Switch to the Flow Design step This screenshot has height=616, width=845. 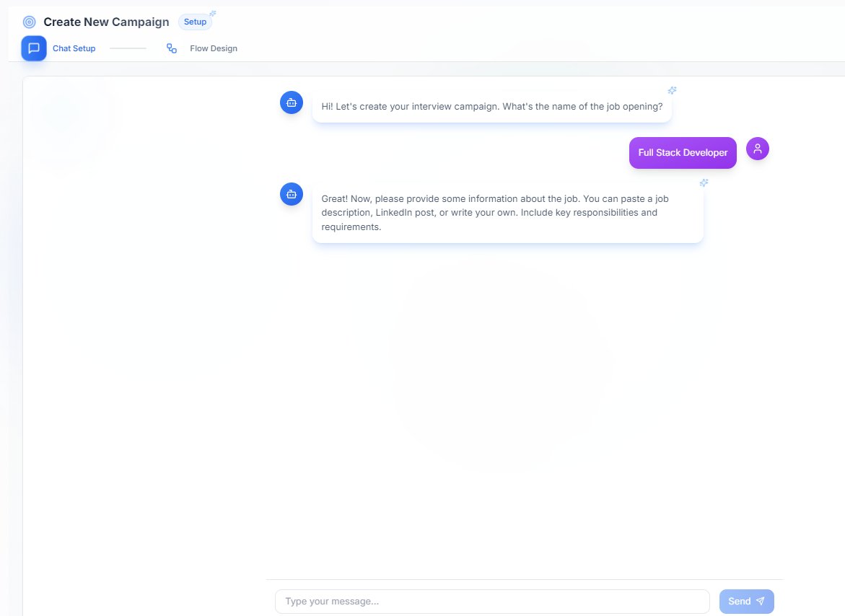pyautogui.click(x=214, y=48)
